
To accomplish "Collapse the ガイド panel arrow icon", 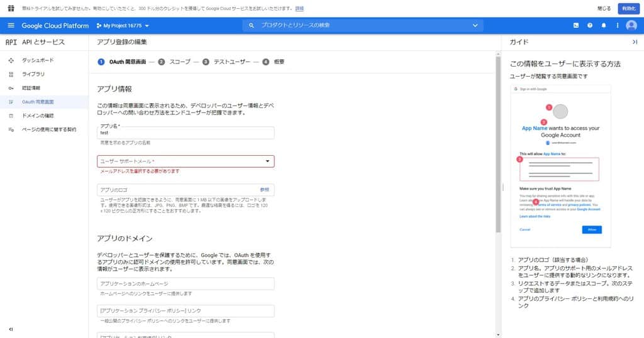I will 635,42.
